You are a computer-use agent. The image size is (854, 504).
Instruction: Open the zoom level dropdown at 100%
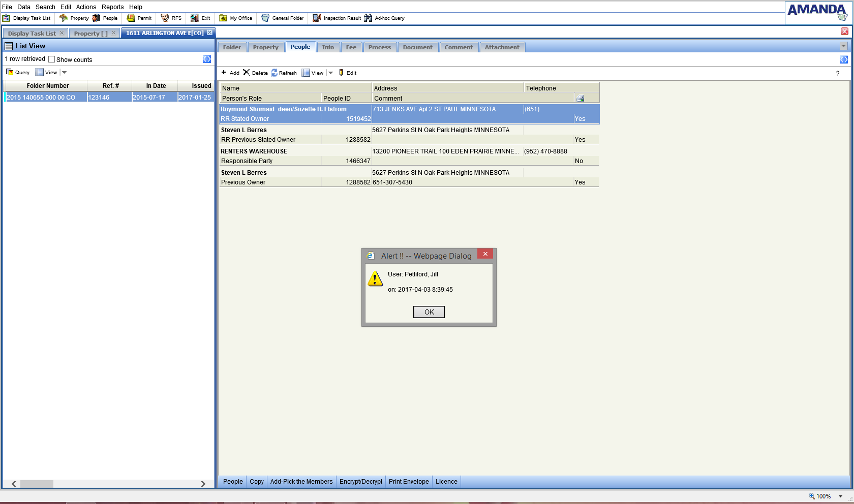pyautogui.click(x=841, y=496)
